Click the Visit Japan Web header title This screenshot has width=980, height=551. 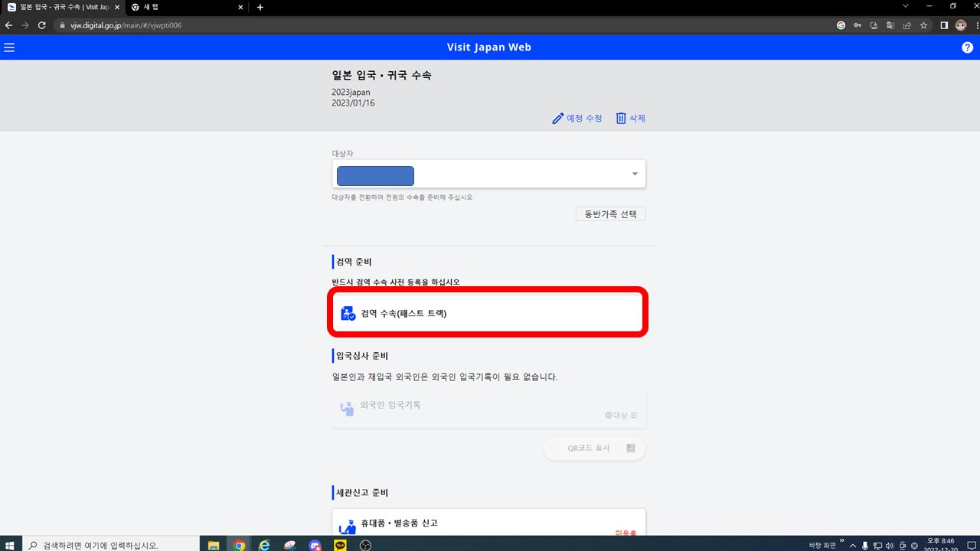tap(489, 47)
